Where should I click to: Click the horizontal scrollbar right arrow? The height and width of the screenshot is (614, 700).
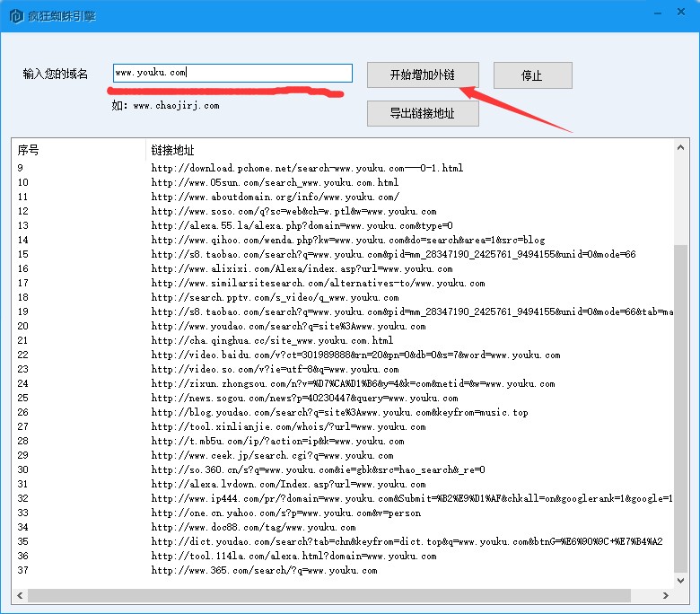[x=666, y=596]
